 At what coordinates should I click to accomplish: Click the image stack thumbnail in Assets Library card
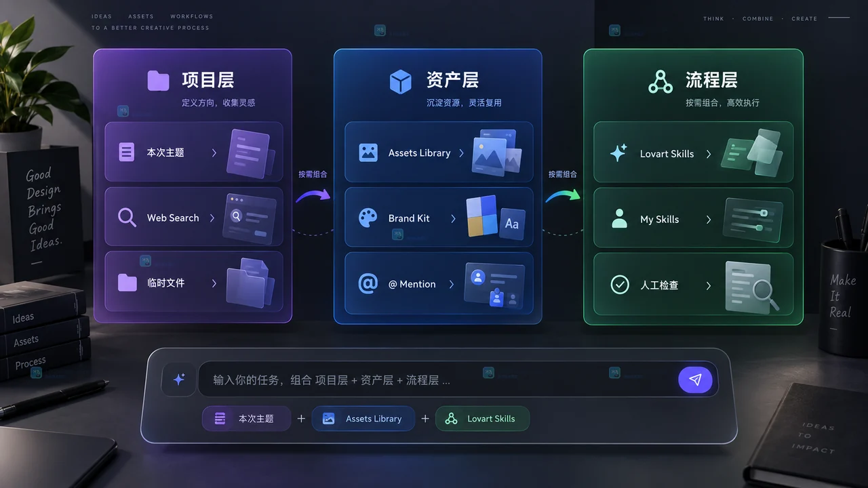click(x=496, y=152)
